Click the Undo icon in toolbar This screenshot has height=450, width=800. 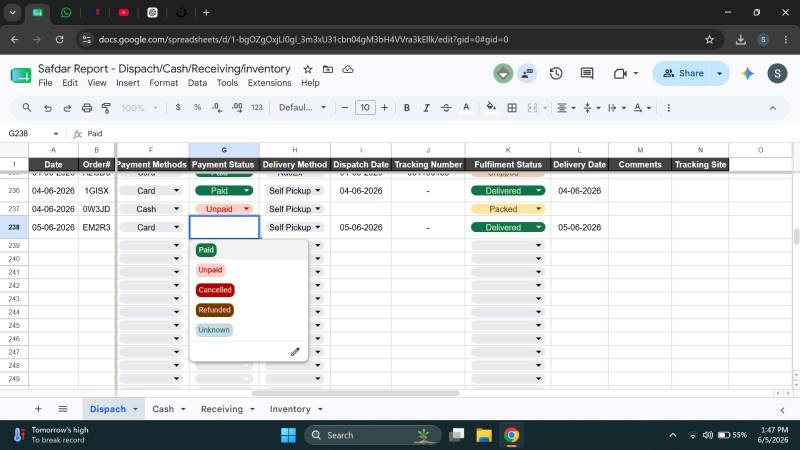[x=47, y=108]
